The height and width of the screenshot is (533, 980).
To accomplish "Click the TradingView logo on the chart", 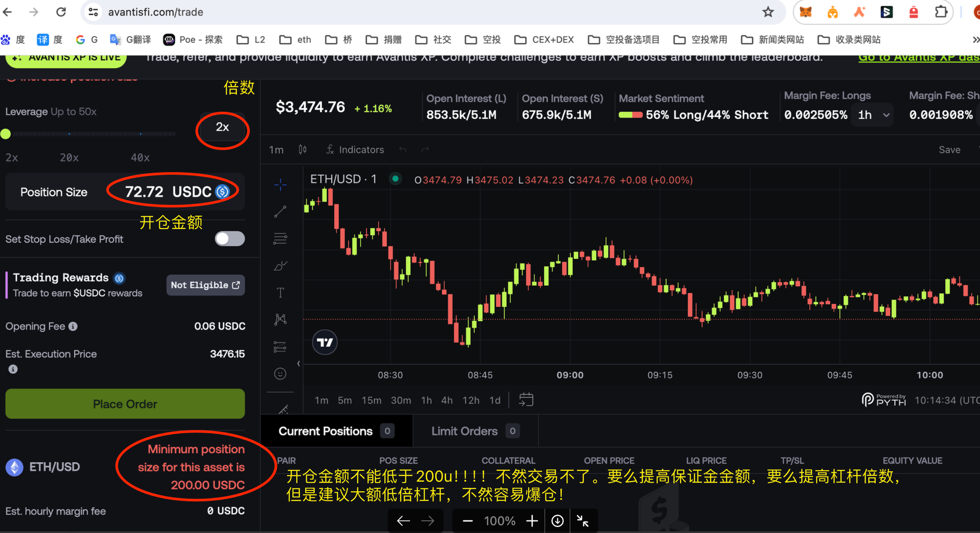I will pyautogui.click(x=324, y=342).
